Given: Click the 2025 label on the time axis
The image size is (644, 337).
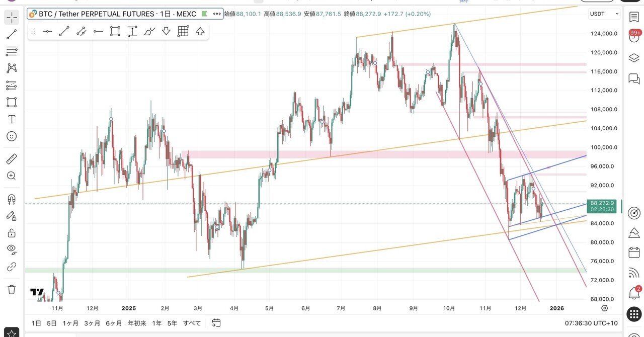Looking at the screenshot, I should coord(129,308).
